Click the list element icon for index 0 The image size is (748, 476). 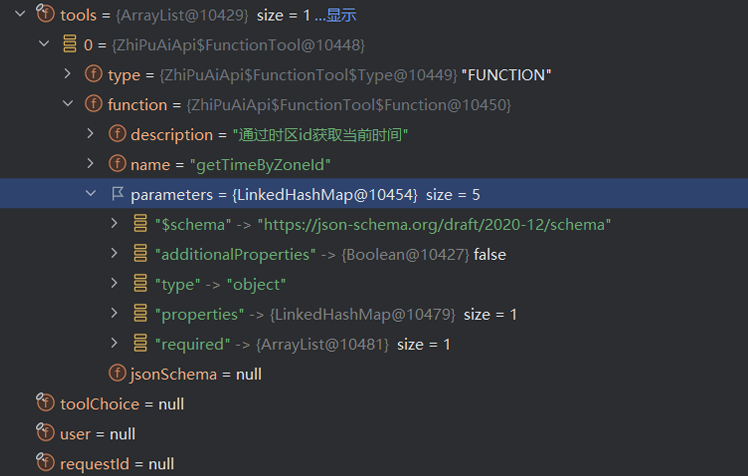click(x=69, y=45)
